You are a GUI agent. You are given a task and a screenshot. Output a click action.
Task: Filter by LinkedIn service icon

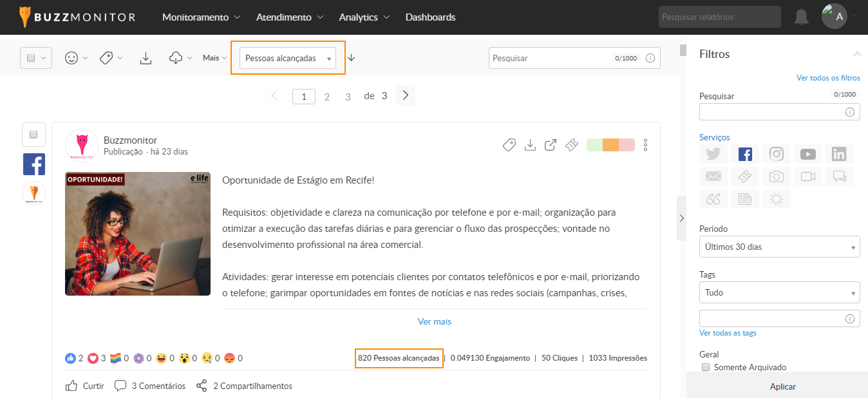[x=838, y=154]
